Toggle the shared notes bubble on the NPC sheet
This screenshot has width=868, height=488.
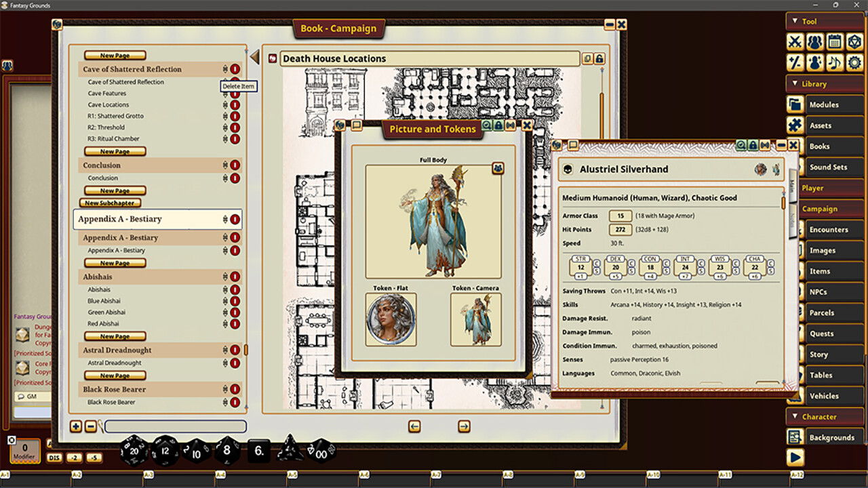pyautogui.click(x=573, y=144)
